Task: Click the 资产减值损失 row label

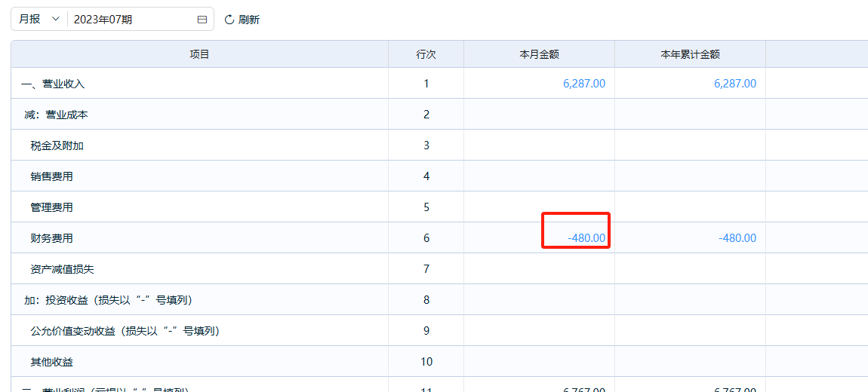Action: [62, 269]
